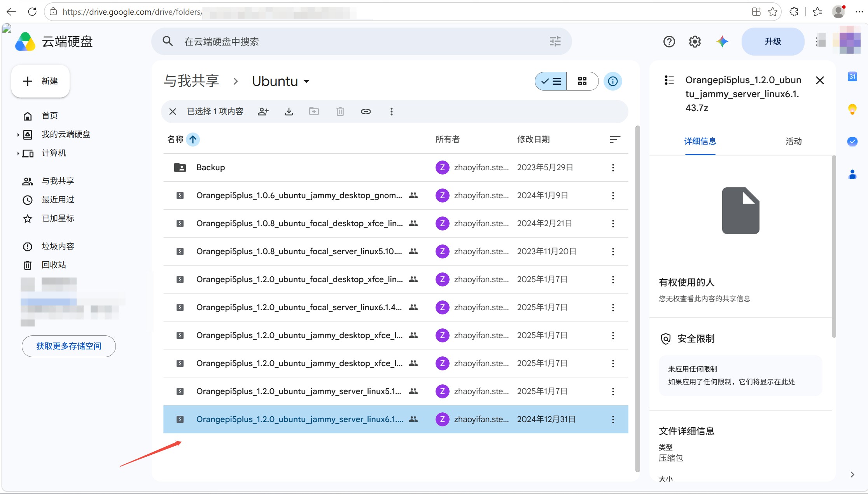Open Google Keep lightbulb icon
The width and height of the screenshot is (868, 494).
(x=852, y=109)
